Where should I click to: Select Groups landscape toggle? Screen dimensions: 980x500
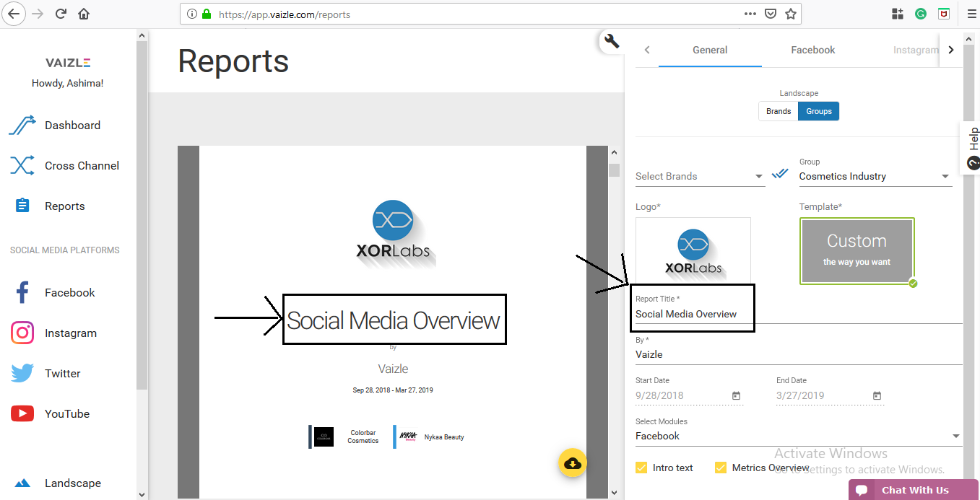coord(819,111)
